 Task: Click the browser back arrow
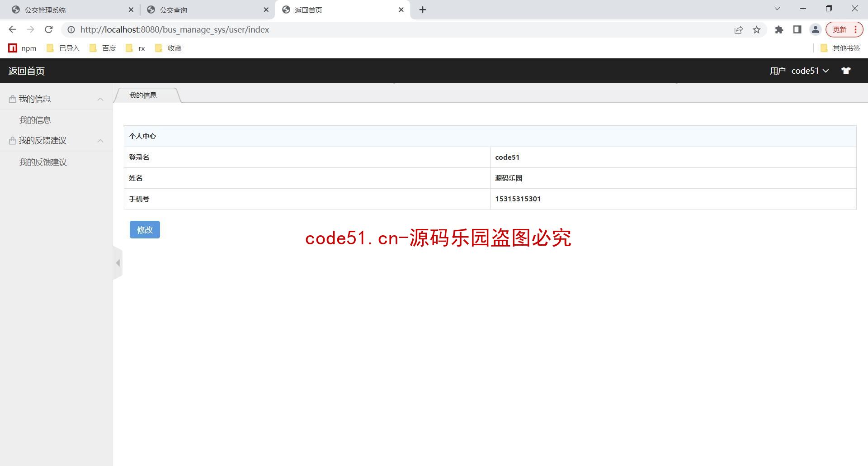click(x=12, y=29)
